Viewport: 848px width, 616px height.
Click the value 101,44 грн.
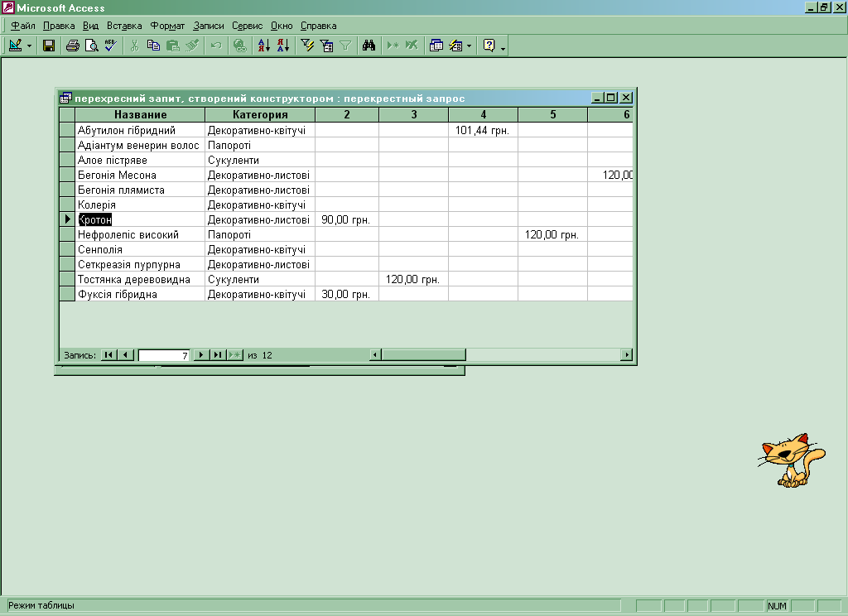[482, 130]
